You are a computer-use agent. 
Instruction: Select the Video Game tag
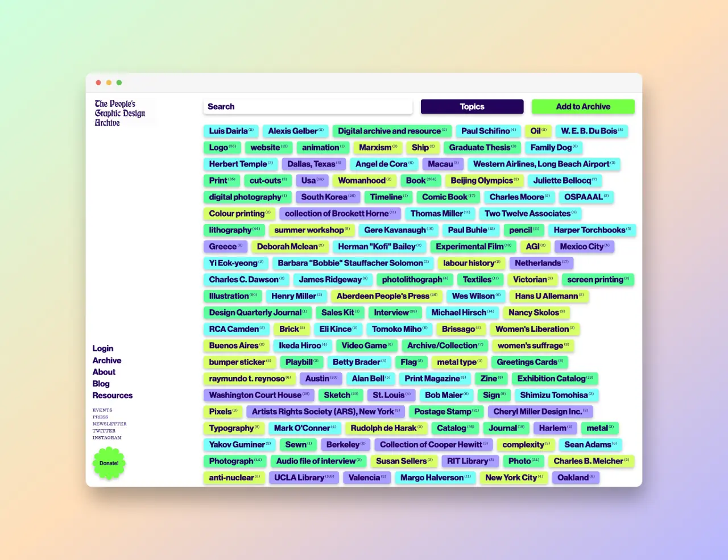tap(367, 345)
